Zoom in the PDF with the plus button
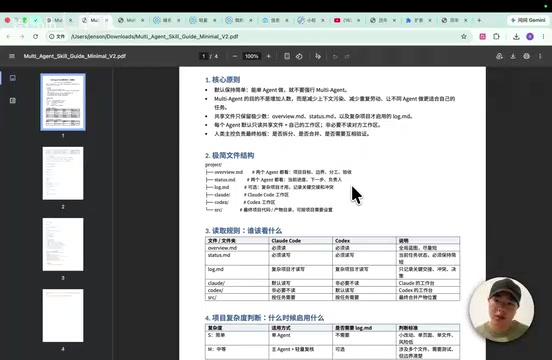The image size is (552, 360). (269, 56)
